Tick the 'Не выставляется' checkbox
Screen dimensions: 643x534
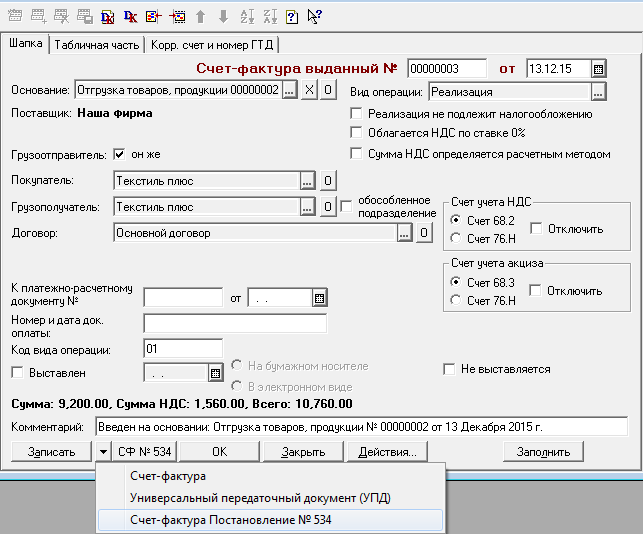(x=450, y=369)
